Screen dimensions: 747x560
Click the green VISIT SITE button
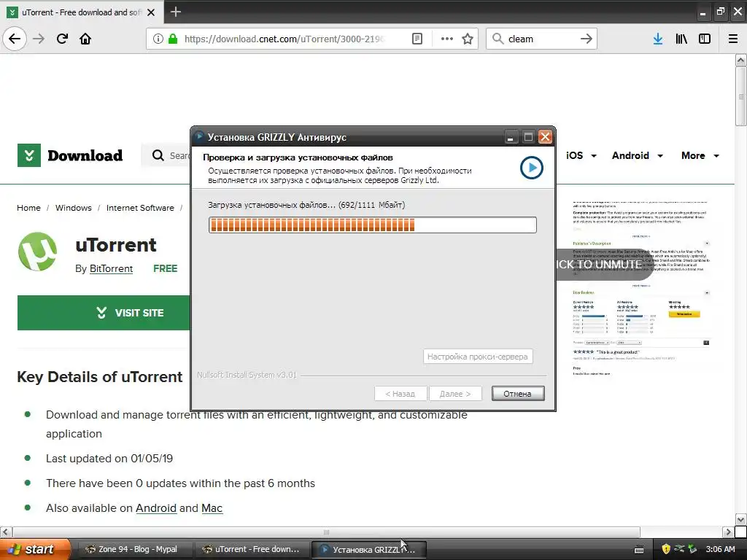(104, 312)
